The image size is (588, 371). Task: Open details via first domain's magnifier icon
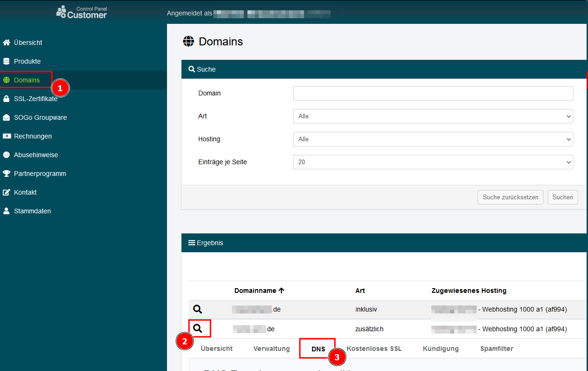(197, 309)
